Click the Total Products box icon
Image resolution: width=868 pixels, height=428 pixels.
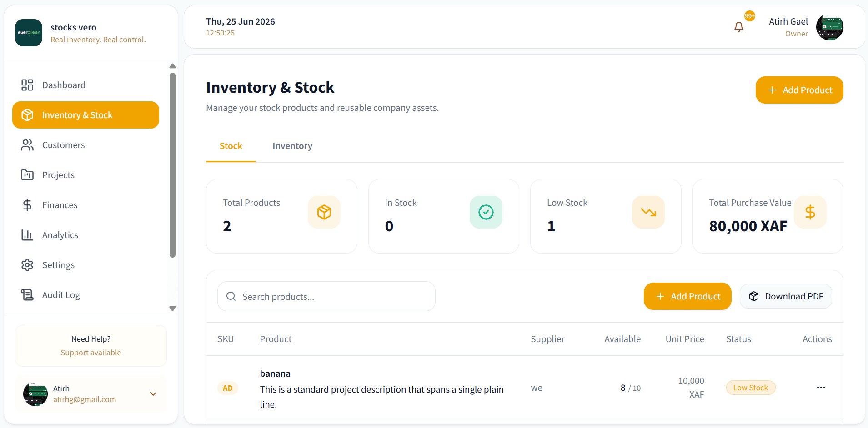coord(324,212)
